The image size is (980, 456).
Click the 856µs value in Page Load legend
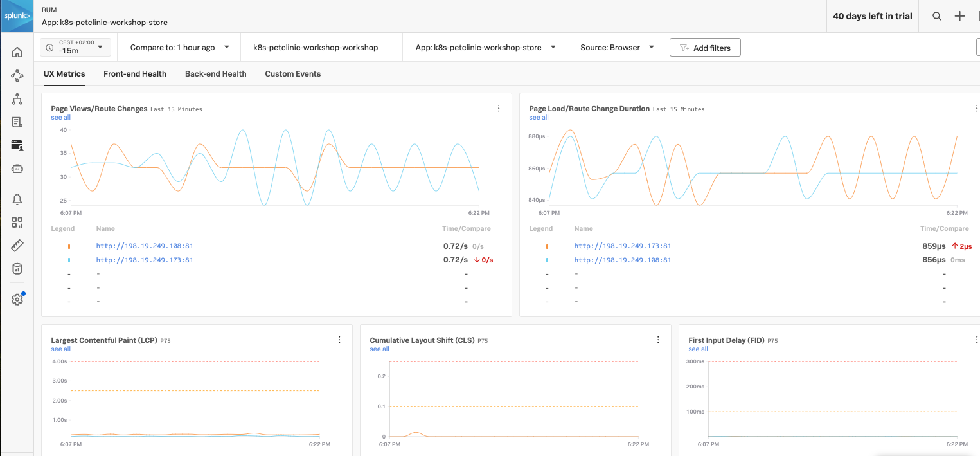pos(934,260)
